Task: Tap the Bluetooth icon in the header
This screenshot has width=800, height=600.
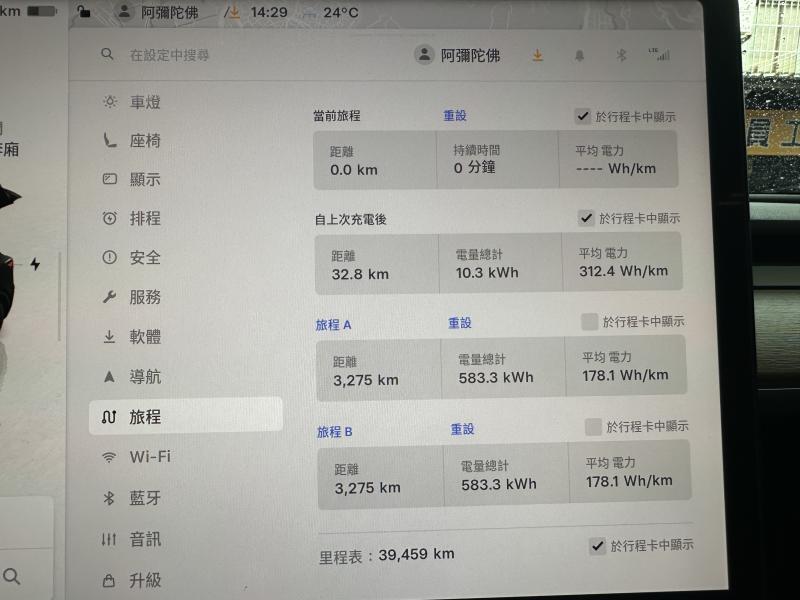Action: coord(620,56)
